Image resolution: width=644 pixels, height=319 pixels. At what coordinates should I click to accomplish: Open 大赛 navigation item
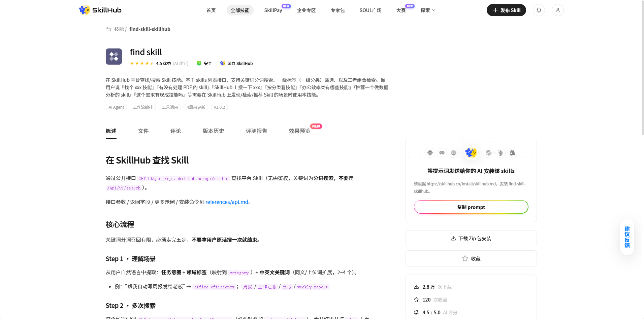[x=401, y=10]
